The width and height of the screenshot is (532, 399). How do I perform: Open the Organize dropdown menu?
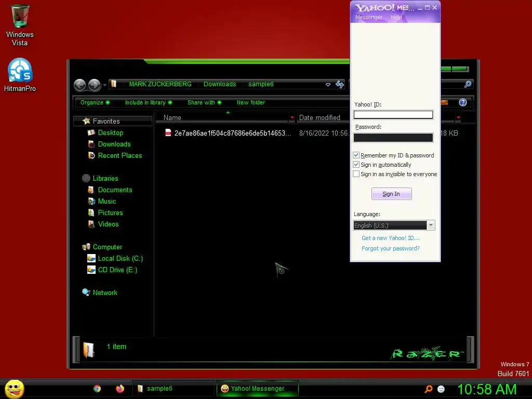point(95,102)
